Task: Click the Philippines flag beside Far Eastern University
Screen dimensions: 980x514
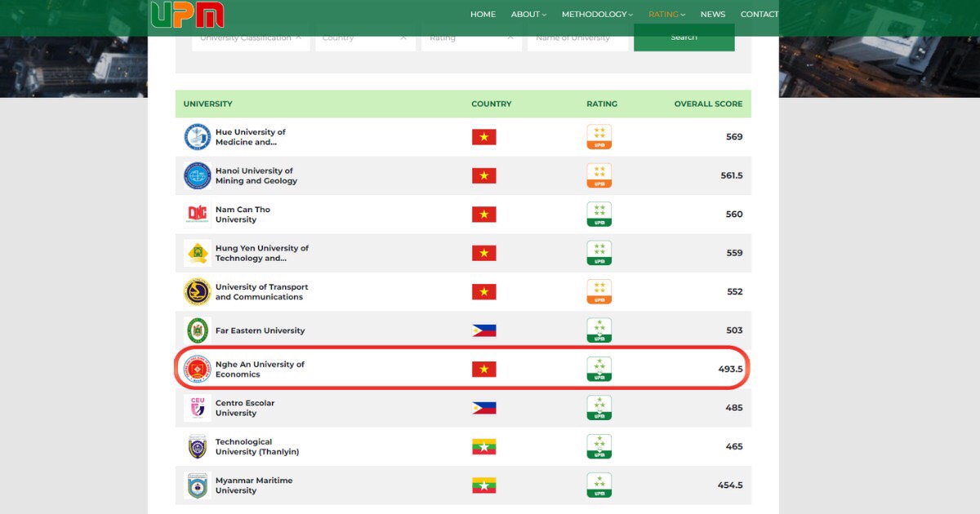Action: pyautogui.click(x=483, y=330)
